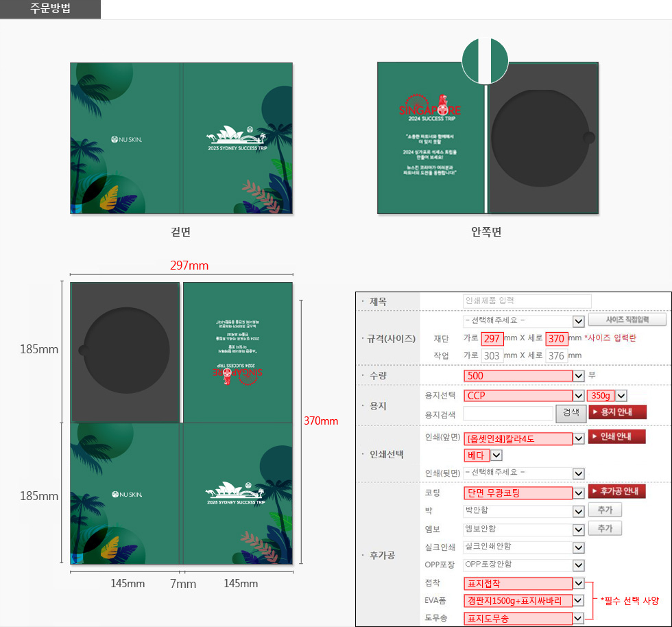Click the 가로 297 cut width field
This screenshot has width=672, height=627.
pyautogui.click(x=492, y=338)
